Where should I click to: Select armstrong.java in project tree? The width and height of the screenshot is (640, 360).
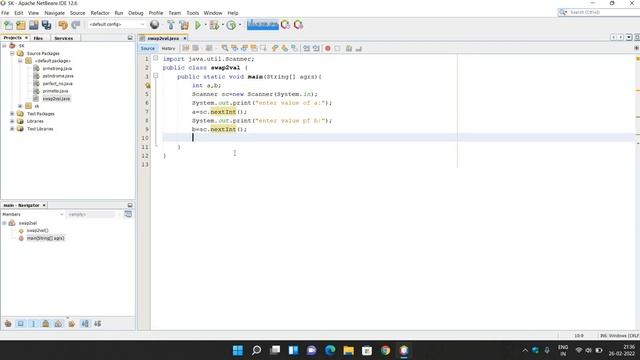pos(57,69)
